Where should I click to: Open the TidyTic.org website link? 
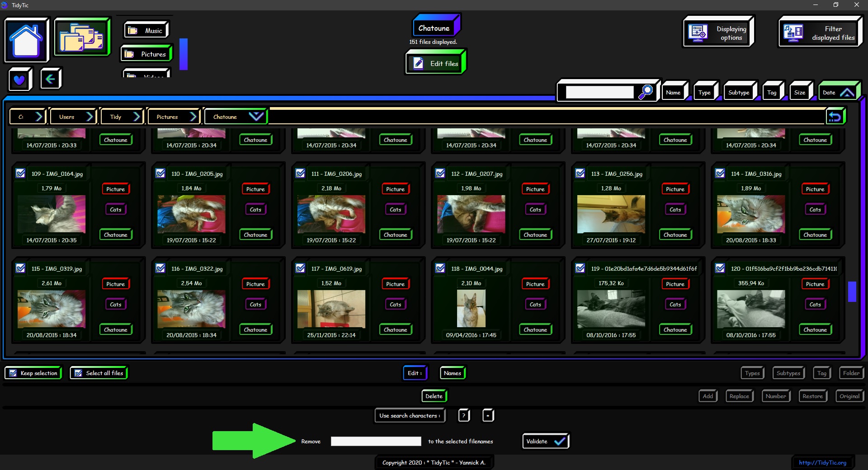click(x=822, y=462)
